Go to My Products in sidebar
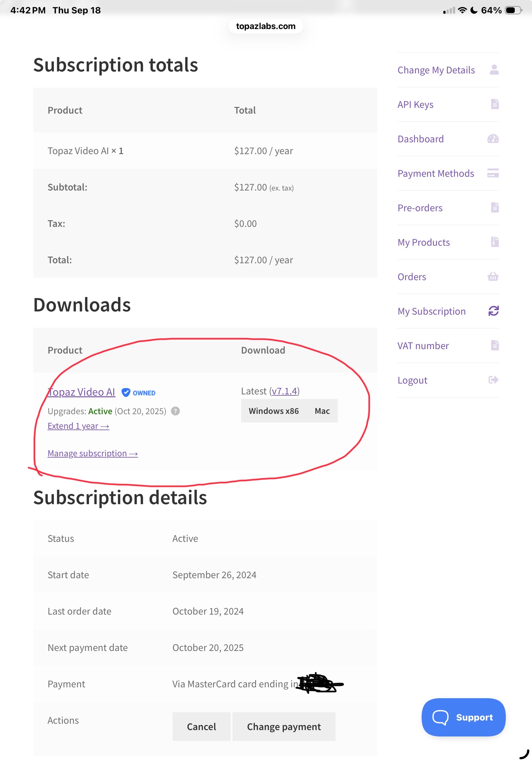This screenshot has width=532, height=762. [424, 242]
